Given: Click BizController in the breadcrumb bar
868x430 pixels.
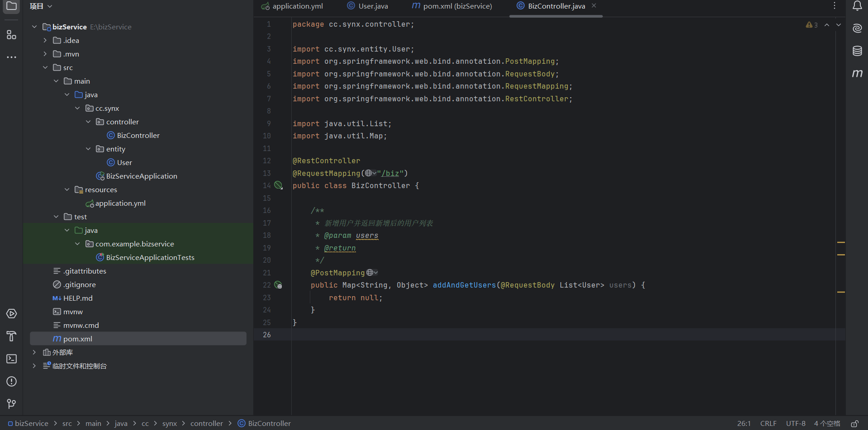Looking at the screenshot, I should [x=265, y=424].
